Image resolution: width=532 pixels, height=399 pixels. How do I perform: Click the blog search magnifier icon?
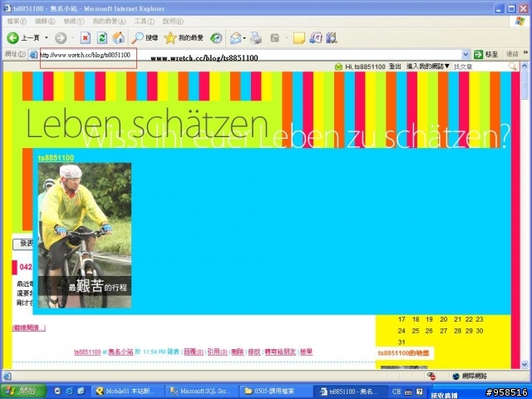pos(512,66)
